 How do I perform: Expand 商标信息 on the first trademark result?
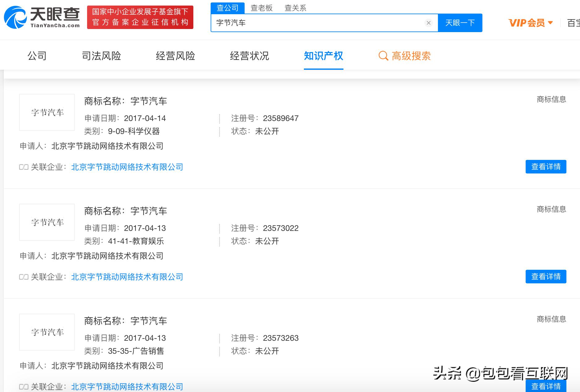coord(551,99)
